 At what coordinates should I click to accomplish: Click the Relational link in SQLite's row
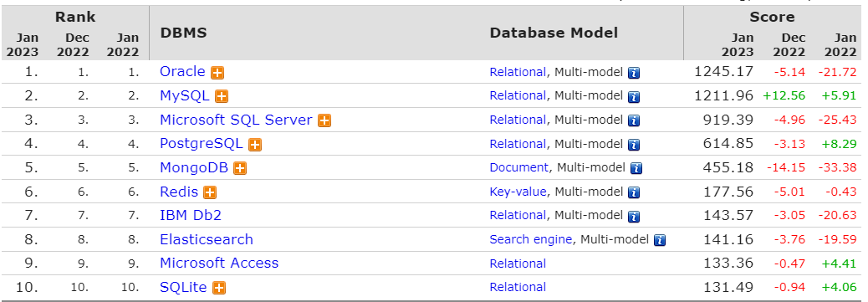point(518,287)
